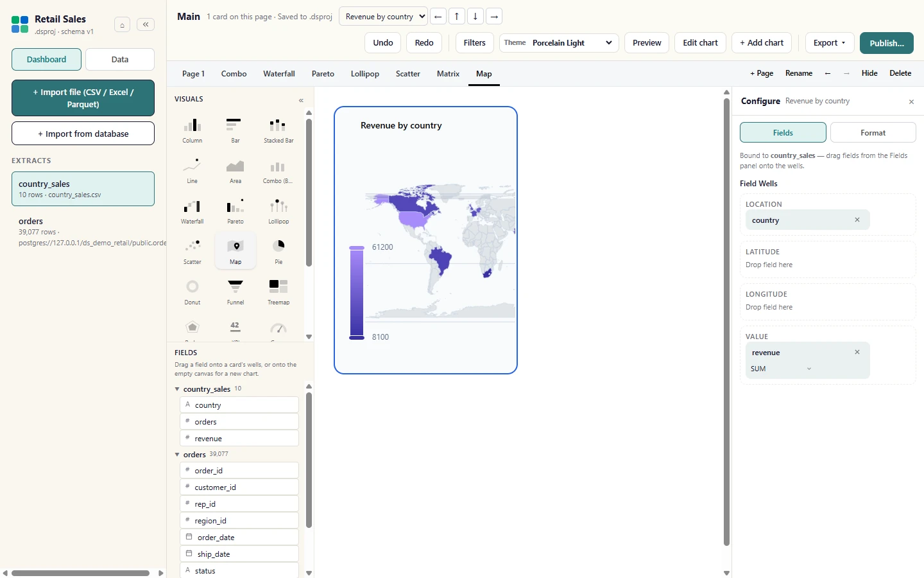Switch to Dashboard view
Viewport: 924px width, 578px height.
tap(46, 60)
